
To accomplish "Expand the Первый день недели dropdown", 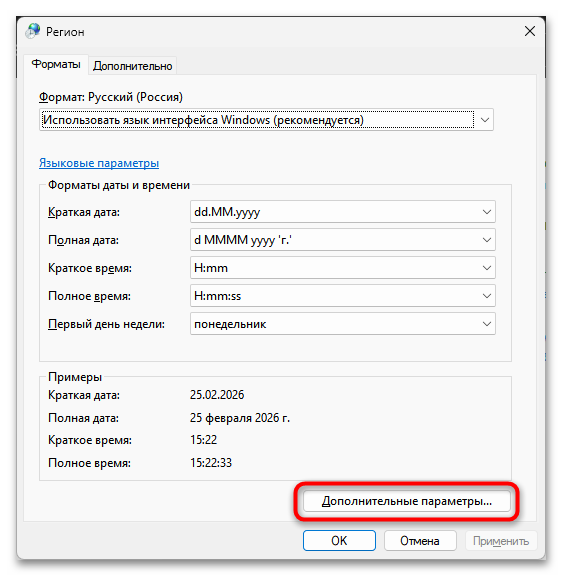I will (343, 324).
